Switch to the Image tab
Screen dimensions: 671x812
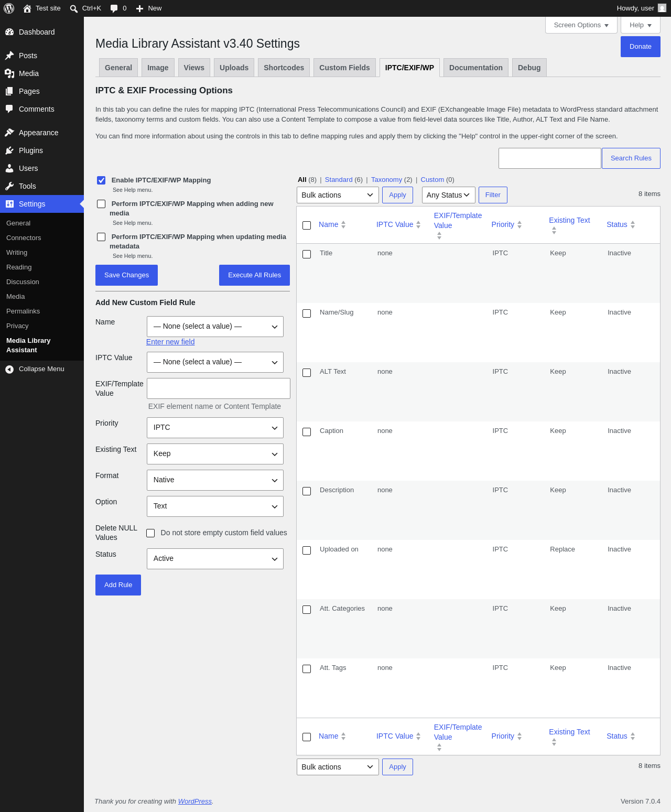pyautogui.click(x=158, y=68)
